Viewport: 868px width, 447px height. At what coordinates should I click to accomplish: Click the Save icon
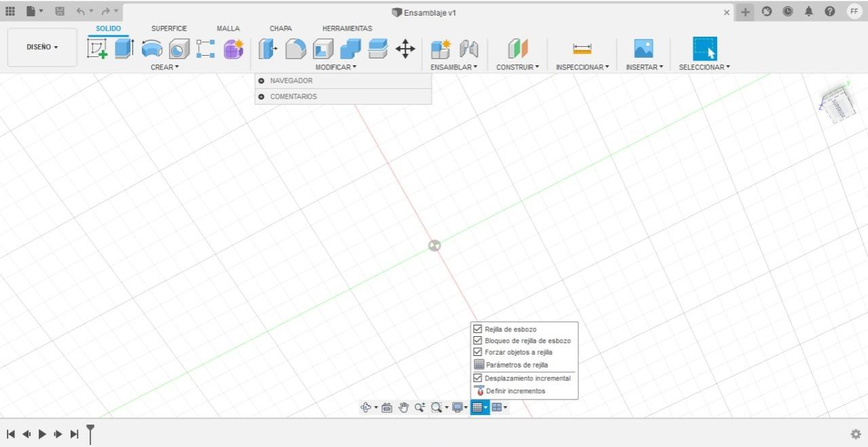coord(59,12)
